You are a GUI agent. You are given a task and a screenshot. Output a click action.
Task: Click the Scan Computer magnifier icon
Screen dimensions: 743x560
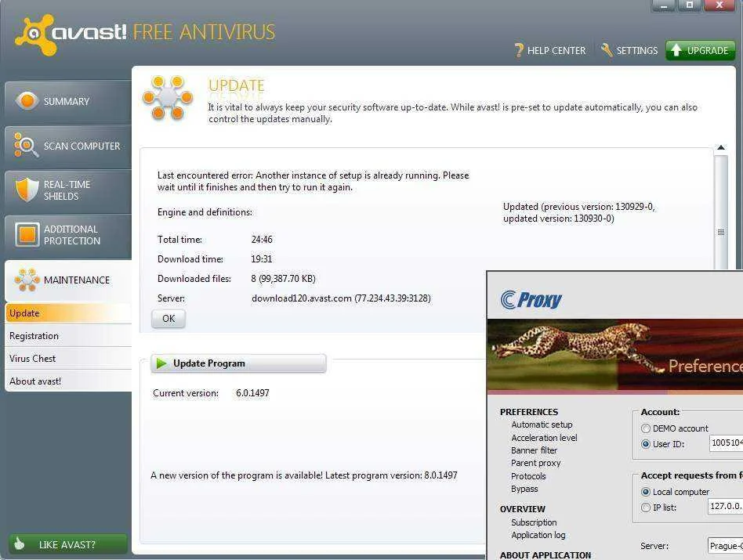tap(26, 145)
